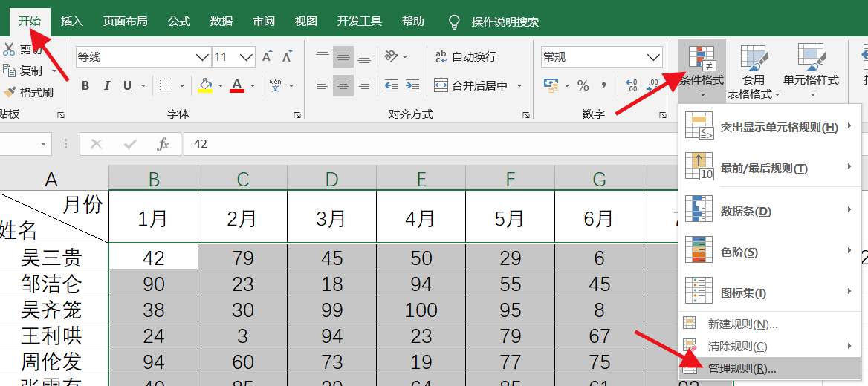The width and height of the screenshot is (868, 386).
Task: Toggle italic formatting
Action: click(107, 85)
